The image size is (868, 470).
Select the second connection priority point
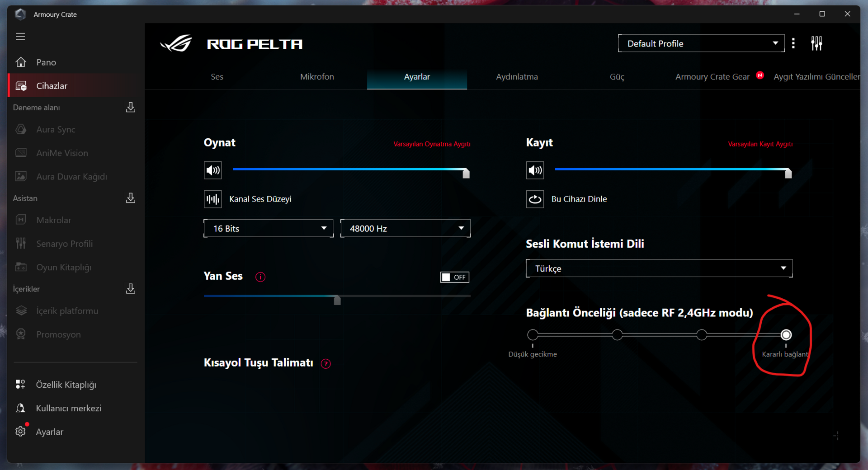click(x=617, y=335)
